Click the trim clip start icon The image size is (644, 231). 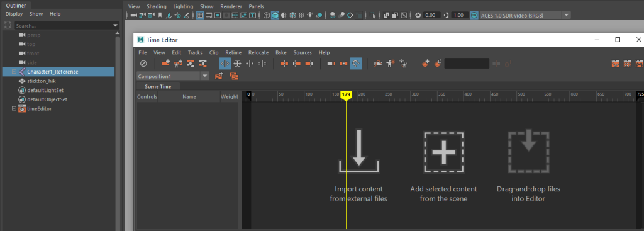[297, 64]
